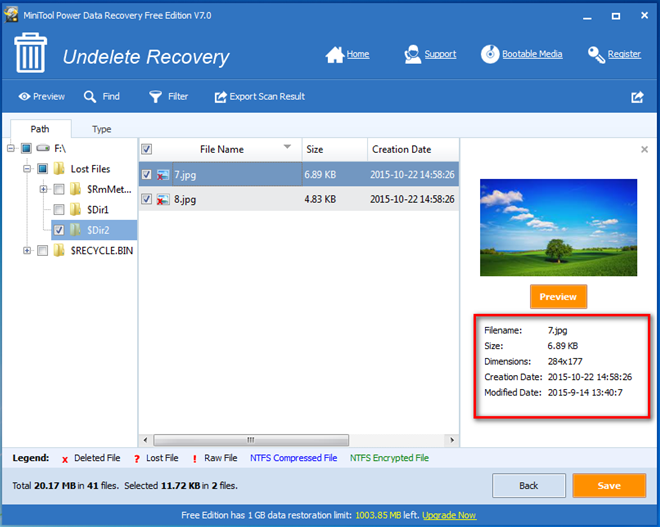
Task: Toggle the F:\ drive checkbox
Action: [x=26, y=148]
